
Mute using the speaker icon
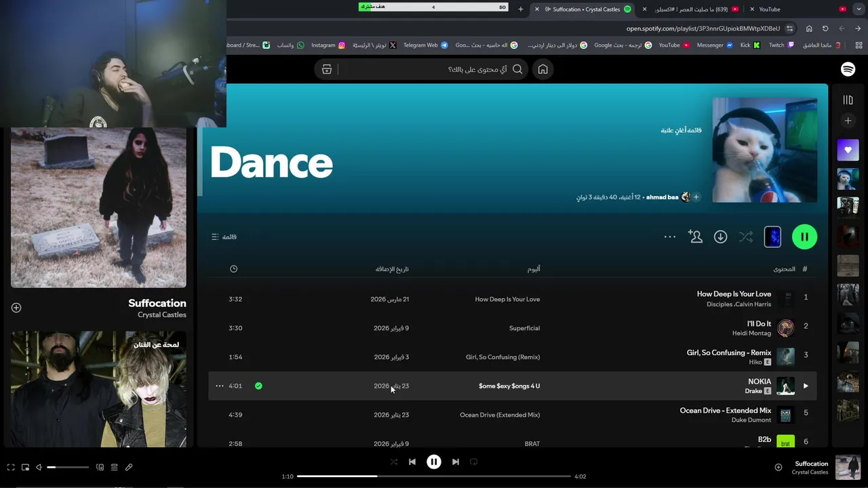point(39,467)
